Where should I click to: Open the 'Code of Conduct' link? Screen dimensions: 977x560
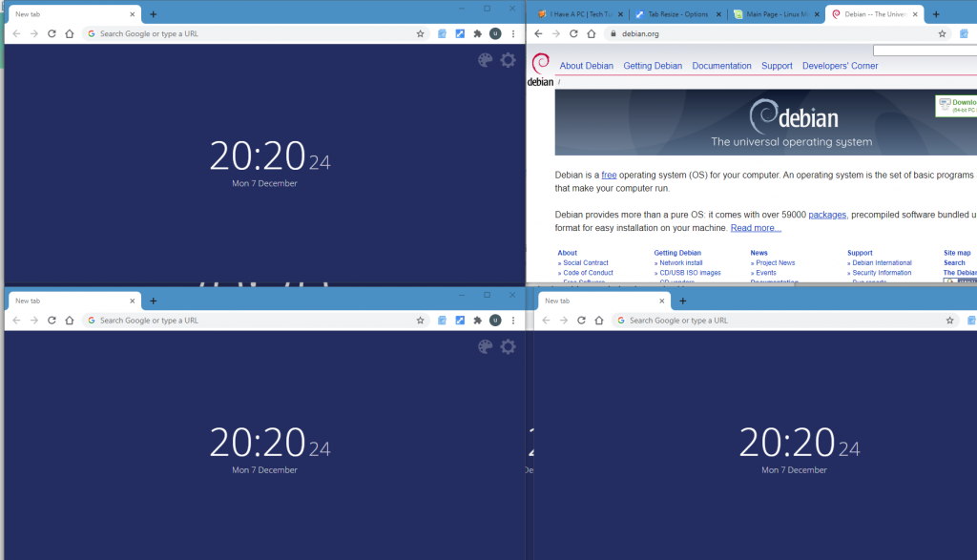click(x=588, y=273)
